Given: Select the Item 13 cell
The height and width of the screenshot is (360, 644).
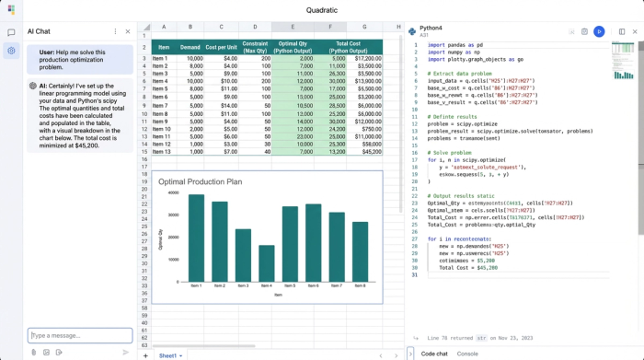Looking at the screenshot, I should point(164,152).
